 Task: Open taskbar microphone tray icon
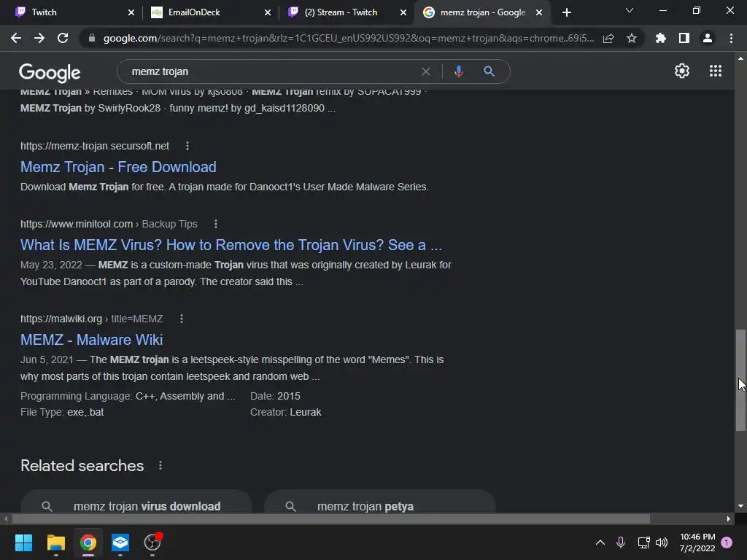[x=621, y=542]
